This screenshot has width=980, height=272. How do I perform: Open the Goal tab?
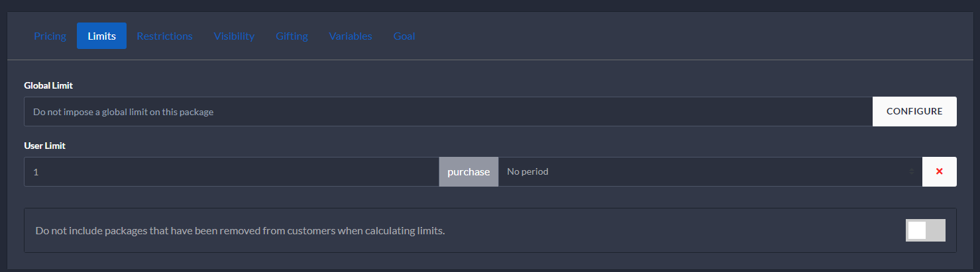404,36
